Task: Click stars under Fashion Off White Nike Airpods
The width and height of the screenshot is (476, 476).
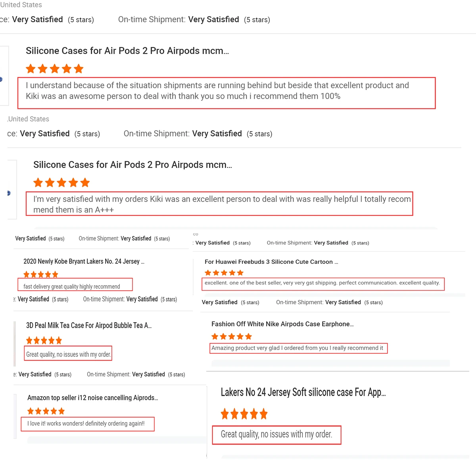Action: [232, 336]
